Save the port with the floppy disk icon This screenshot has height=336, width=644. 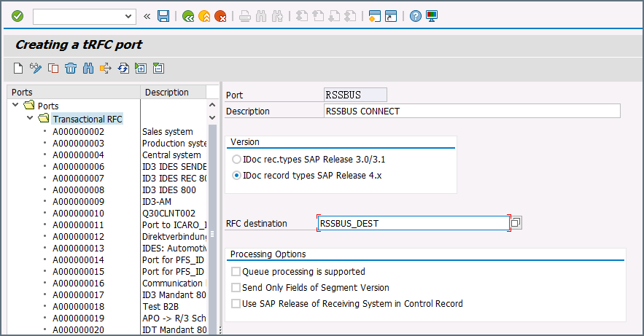pos(163,16)
